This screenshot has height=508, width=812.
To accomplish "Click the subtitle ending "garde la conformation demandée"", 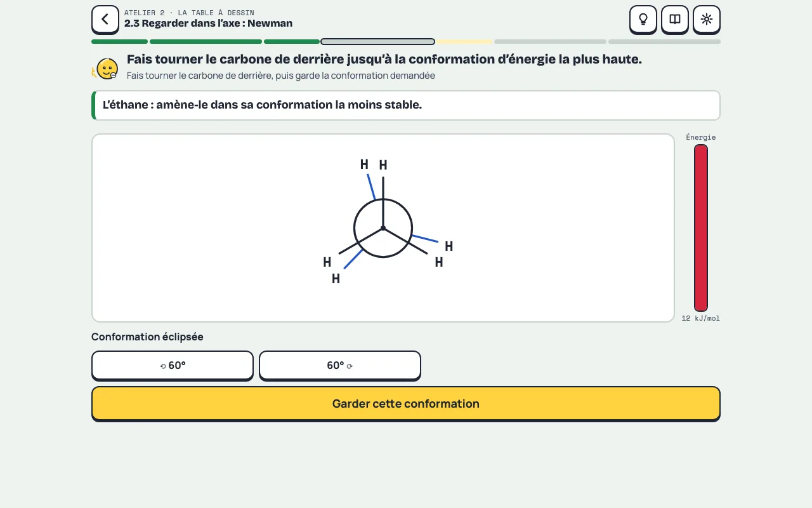I will point(281,76).
